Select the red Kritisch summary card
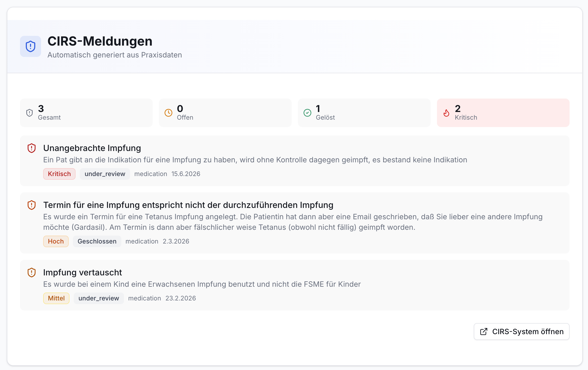The image size is (588, 370). pos(503,113)
